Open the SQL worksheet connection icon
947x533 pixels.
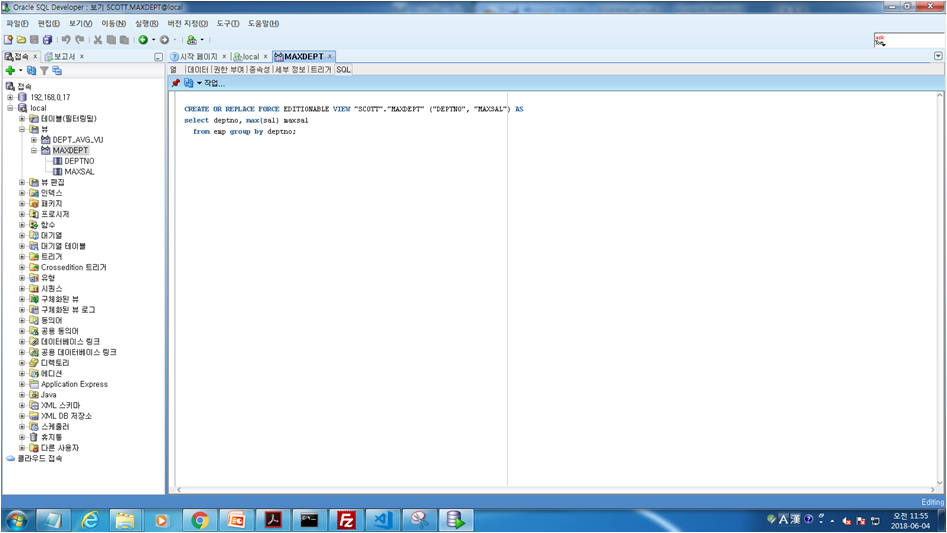click(191, 40)
